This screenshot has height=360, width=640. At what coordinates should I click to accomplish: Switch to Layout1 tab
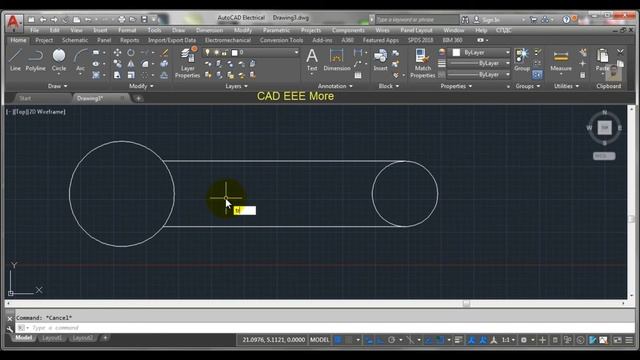52,338
